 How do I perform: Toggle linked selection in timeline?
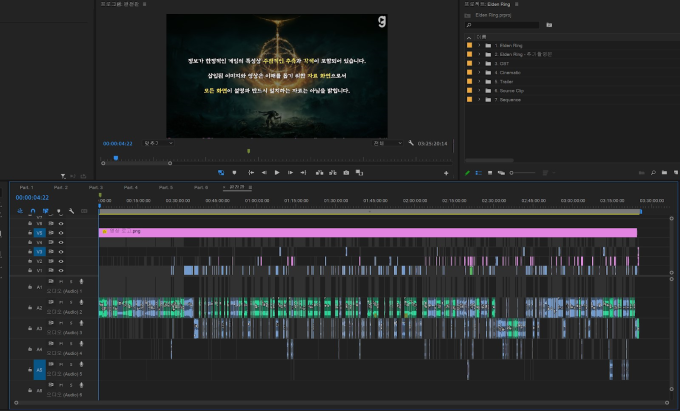46,211
